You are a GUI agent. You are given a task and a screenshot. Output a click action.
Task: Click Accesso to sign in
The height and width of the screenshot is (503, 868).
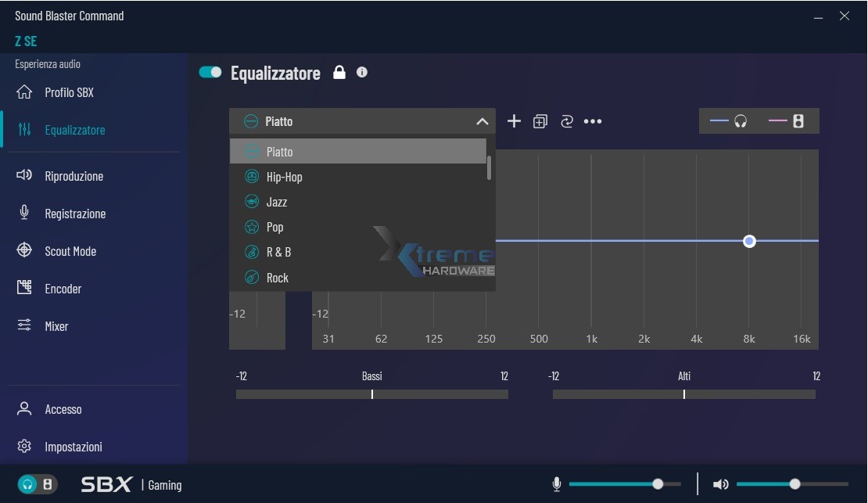63,409
